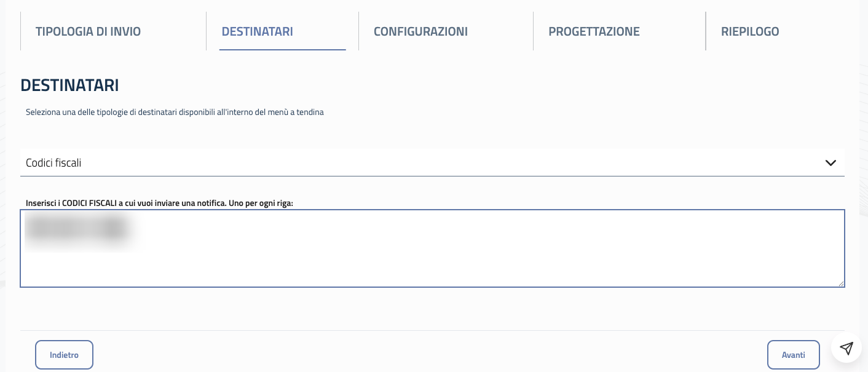Click the subtitle about selecting destinatari types
Viewport: 868px width, 372px height.
coord(175,112)
